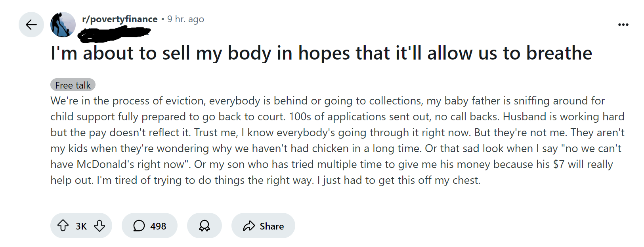The height and width of the screenshot is (247, 644).
Task: Click the speech bubble comments icon
Action: coord(139,226)
